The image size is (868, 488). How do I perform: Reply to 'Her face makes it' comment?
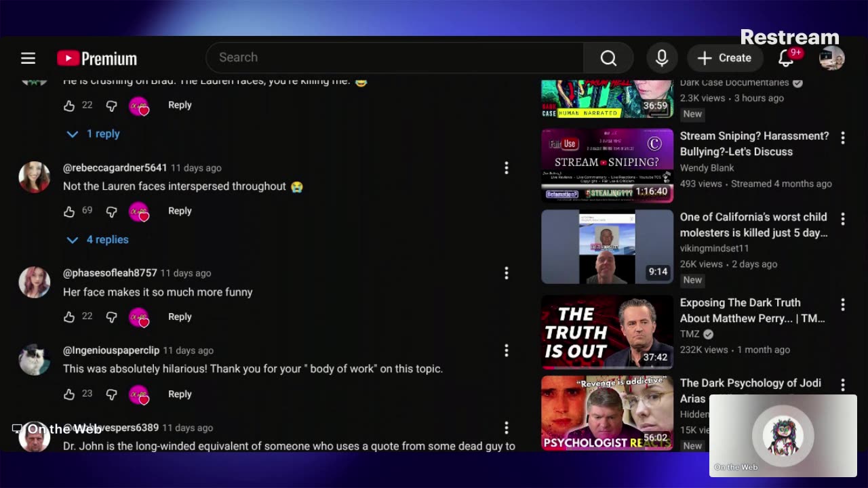(180, 317)
